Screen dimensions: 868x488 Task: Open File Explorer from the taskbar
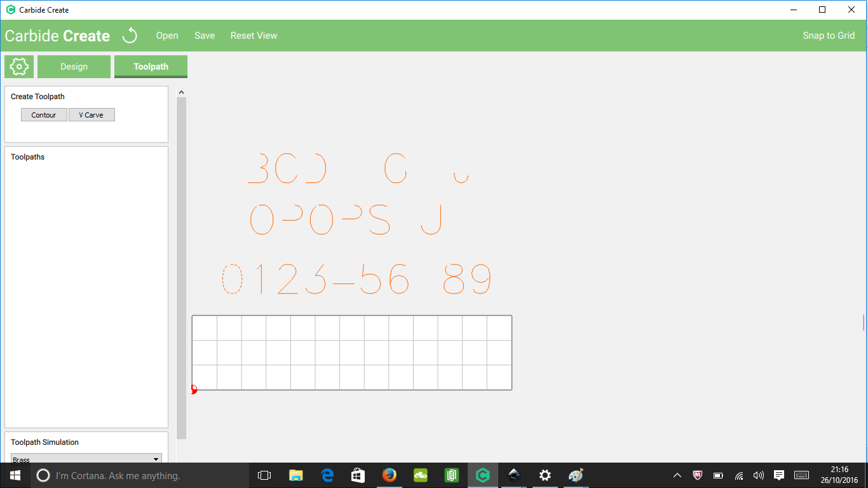pos(296,475)
